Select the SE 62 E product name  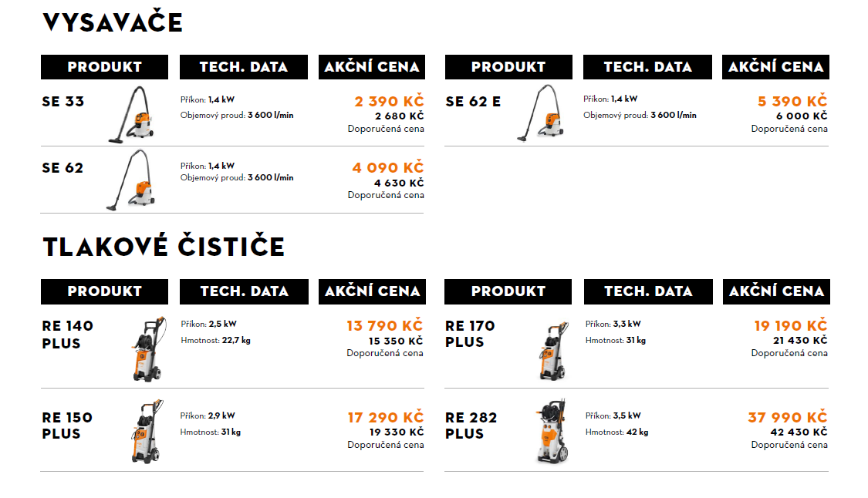[x=473, y=102]
